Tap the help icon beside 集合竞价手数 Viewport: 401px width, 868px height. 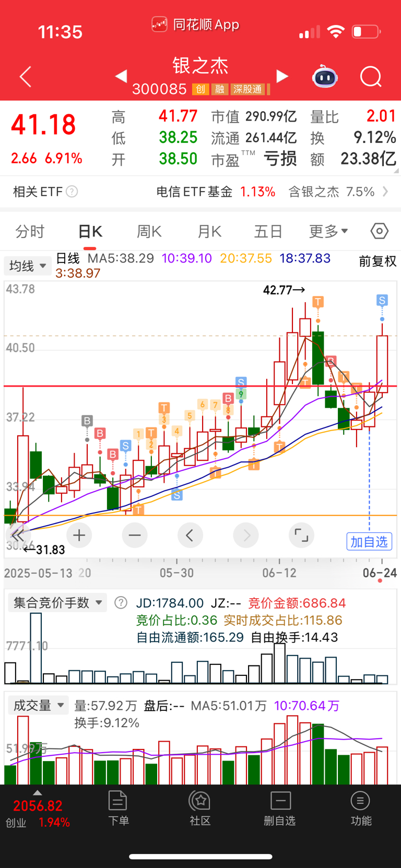[x=121, y=603]
